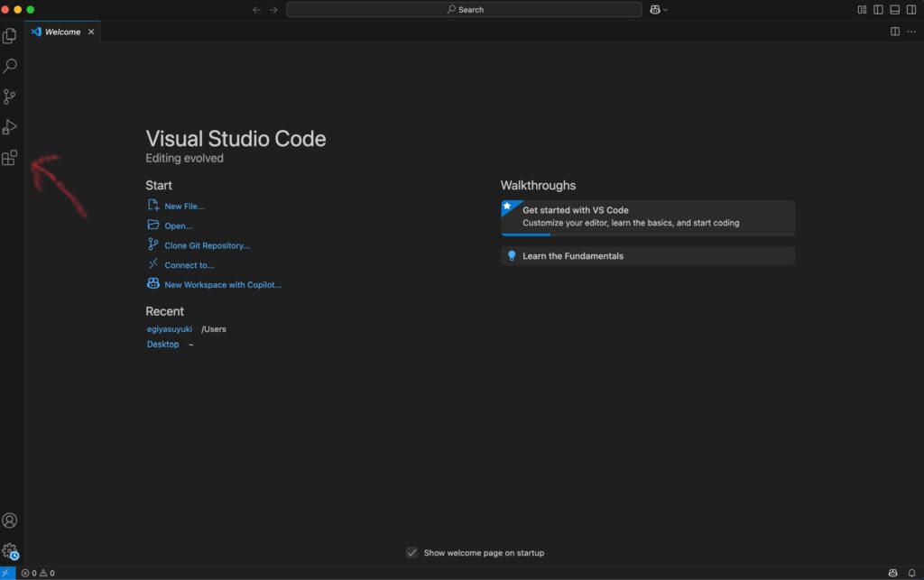
Task: Open the Extensions view
Action: pyautogui.click(x=9, y=158)
